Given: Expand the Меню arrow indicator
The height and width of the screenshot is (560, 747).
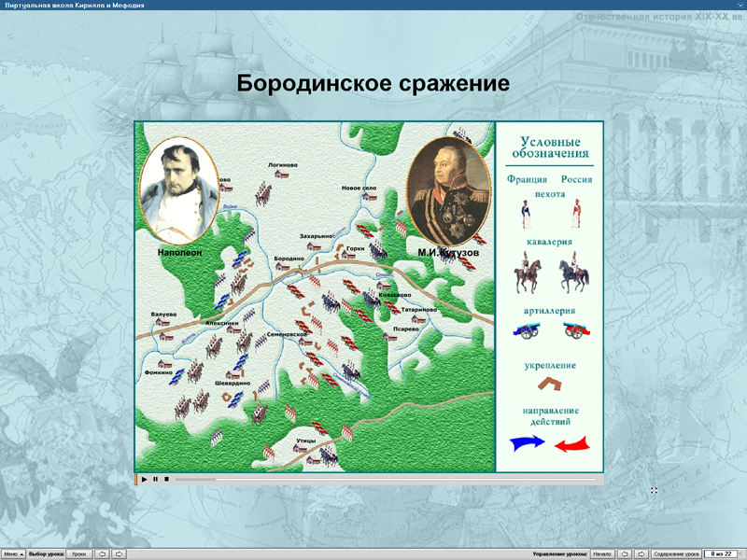Looking at the screenshot, I should coord(21,553).
